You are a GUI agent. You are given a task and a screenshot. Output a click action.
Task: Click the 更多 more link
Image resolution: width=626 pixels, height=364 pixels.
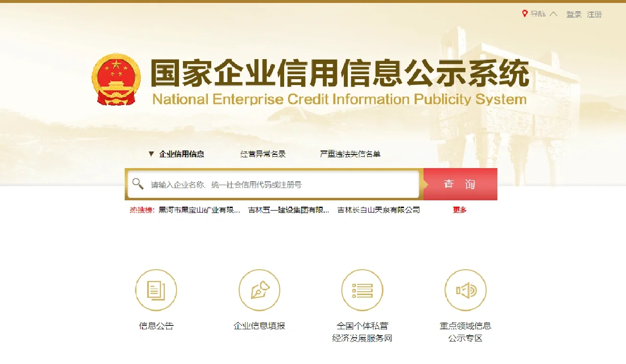point(460,210)
